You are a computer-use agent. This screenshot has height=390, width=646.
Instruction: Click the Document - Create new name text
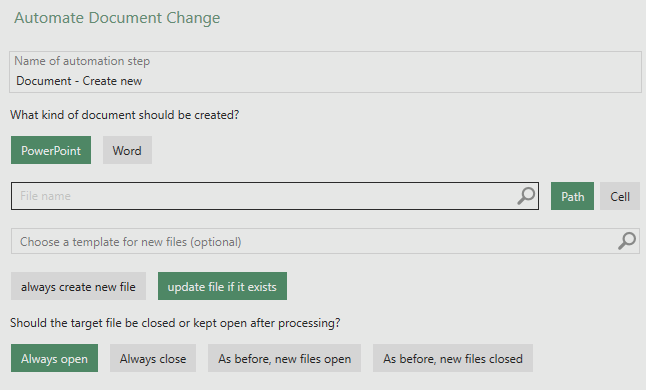point(79,81)
